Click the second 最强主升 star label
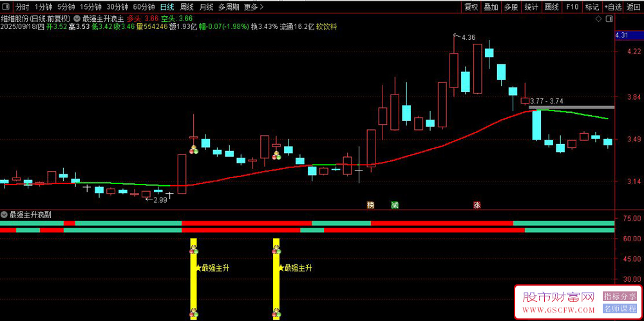This screenshot has width=644, height=321. tap(295, 268)
